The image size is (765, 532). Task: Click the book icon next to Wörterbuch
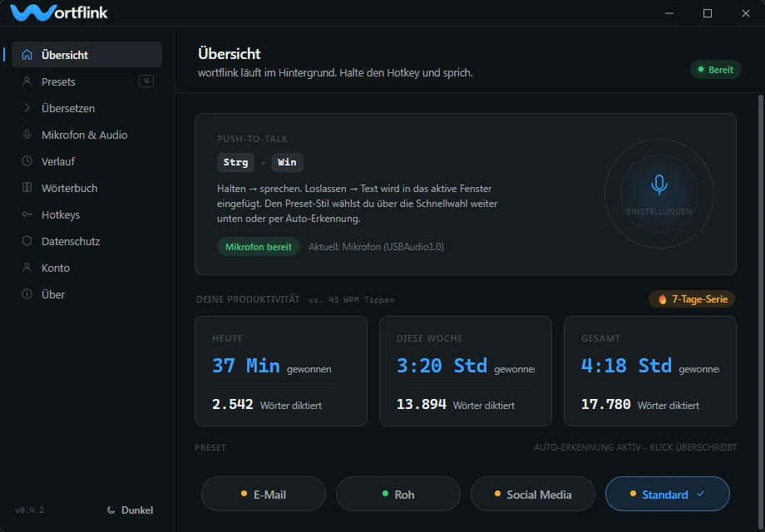tap(27, 188)
